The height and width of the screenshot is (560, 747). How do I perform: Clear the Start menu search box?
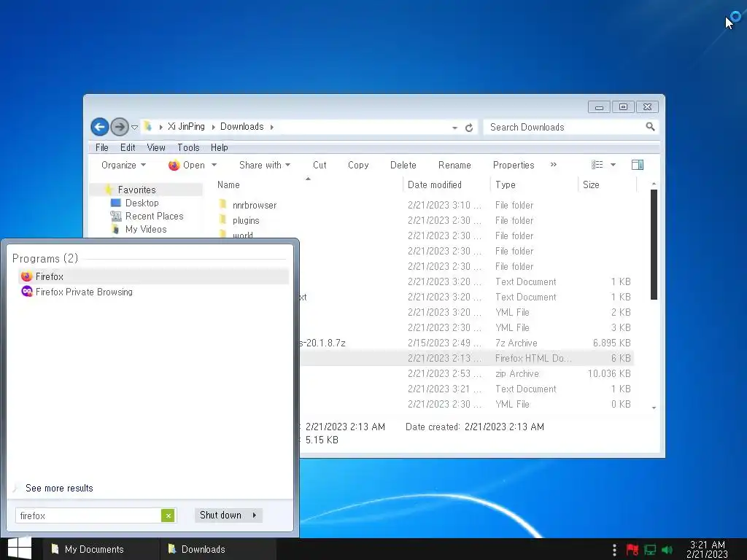pyautogui.click(x=168, y=516)
